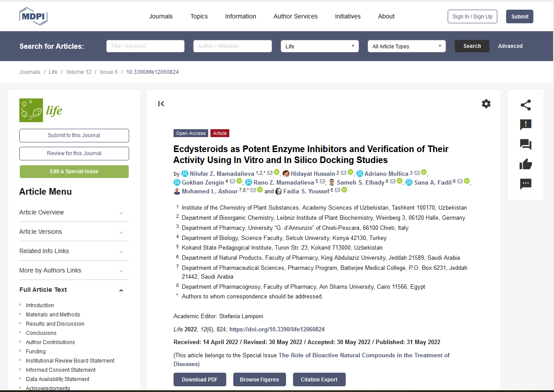This screenshot has height=392, width=554.
Task: Open the Advanced search link
Action: click(x=510, y=46)
